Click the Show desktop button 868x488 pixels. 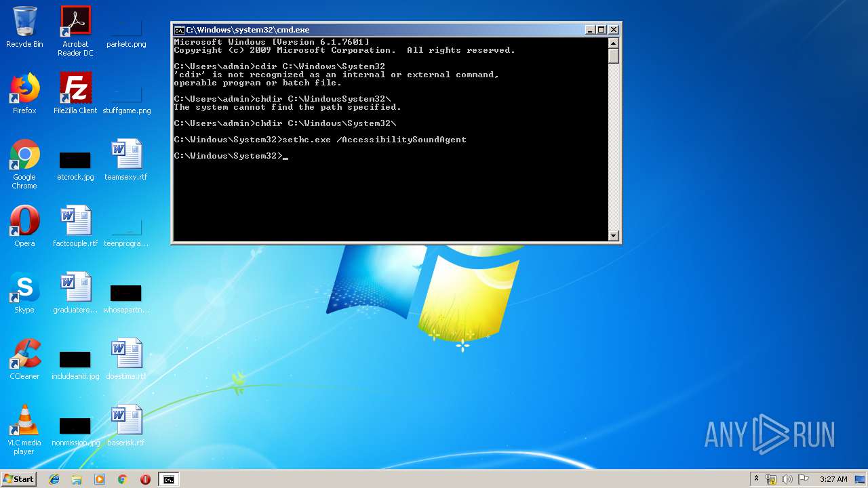point(861,479)
